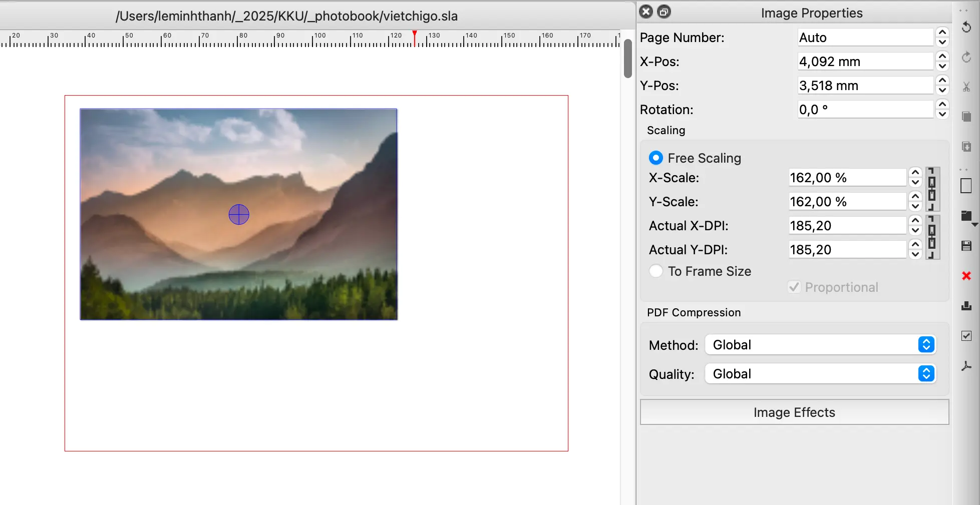Open the Preflight Verifier checkmark icon
The width and height of the screenshot is (980, 505).
[966, 336]
